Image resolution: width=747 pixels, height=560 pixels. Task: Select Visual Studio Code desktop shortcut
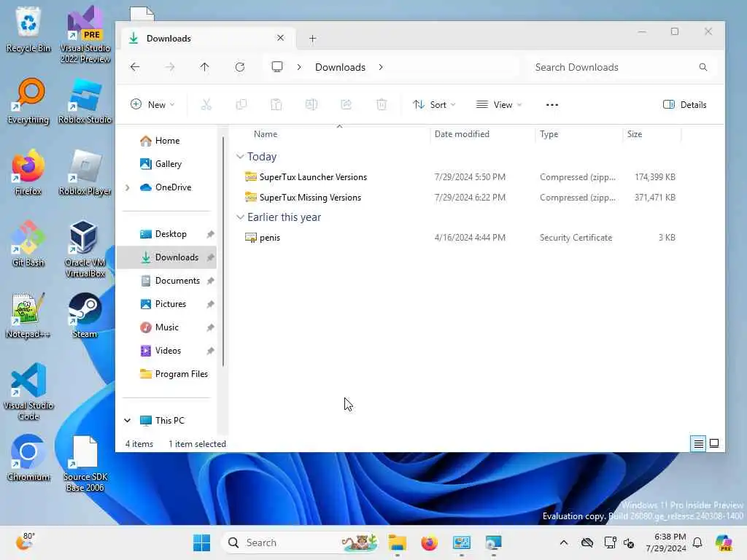click(x=28, y=392)
